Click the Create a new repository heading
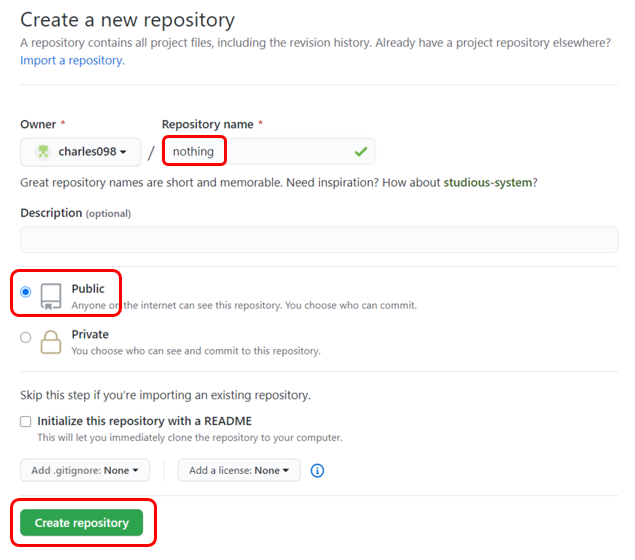 [x=128, y=20]
